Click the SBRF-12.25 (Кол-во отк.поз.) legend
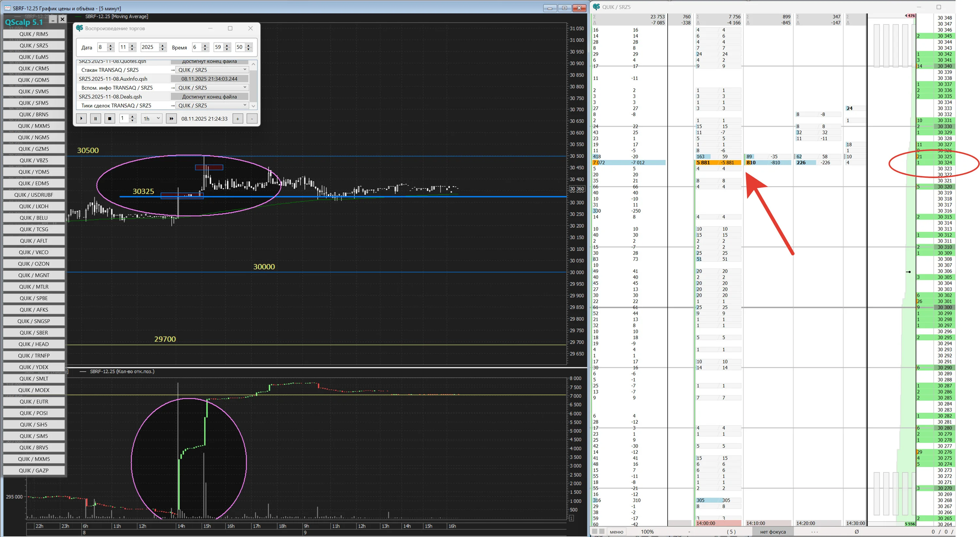The height and width of the screenshot is (537, 980). tap(122, 372)
